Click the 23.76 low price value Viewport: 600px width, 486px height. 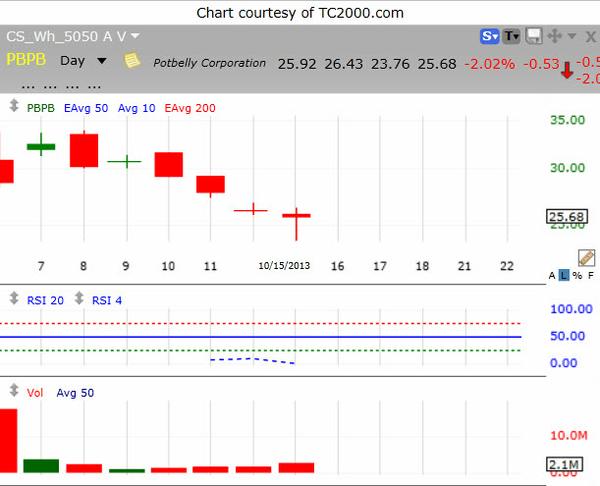[x=390, y=64]
